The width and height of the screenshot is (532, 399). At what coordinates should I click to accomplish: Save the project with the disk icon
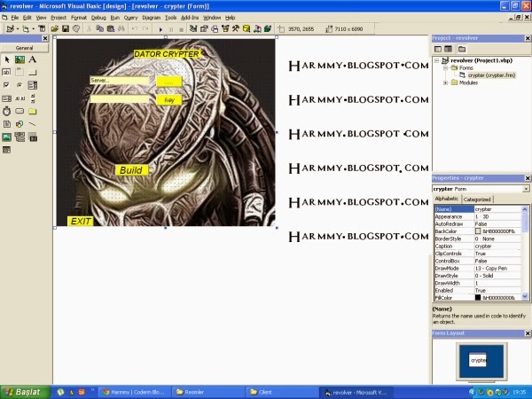(x=66, y=29)
